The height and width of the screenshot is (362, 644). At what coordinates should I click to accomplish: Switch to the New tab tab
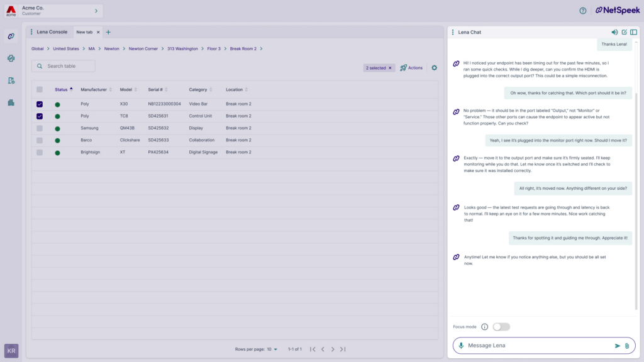coord(84,32)
